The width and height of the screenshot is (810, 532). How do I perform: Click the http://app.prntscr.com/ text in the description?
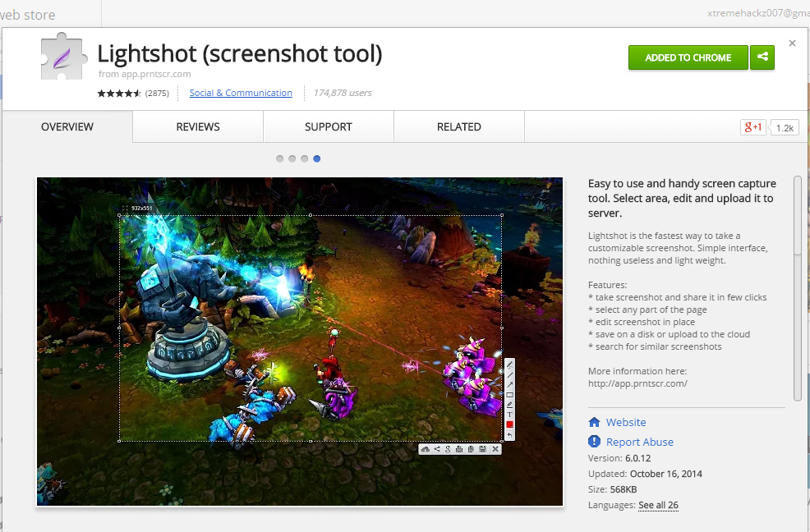[637, 383]
